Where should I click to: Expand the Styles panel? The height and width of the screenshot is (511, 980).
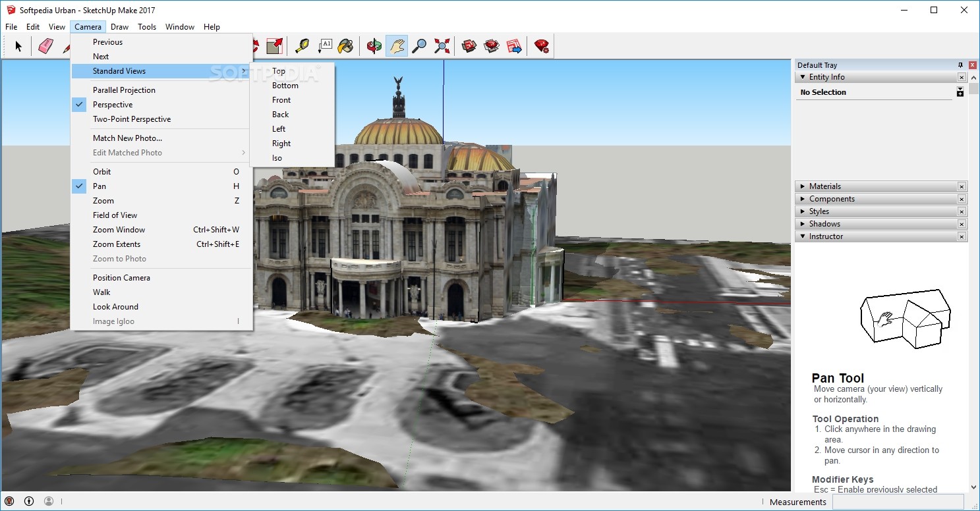coord(803,211)
